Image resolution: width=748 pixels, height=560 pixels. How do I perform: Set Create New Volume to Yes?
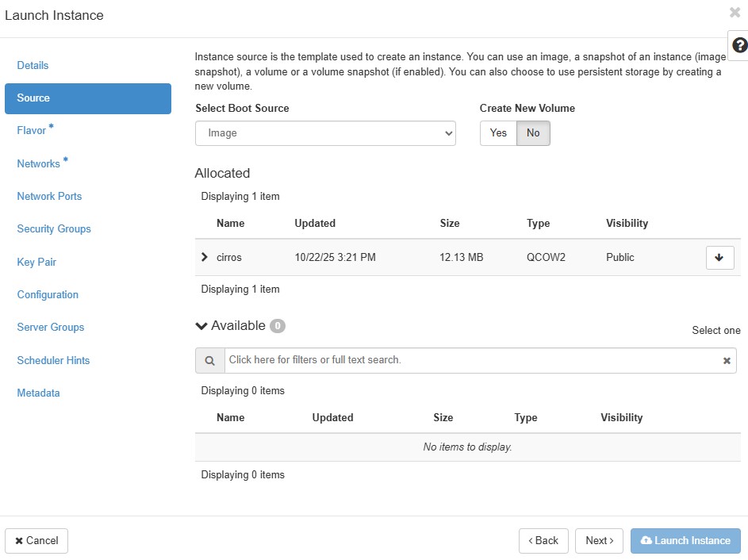pos(498,133)
